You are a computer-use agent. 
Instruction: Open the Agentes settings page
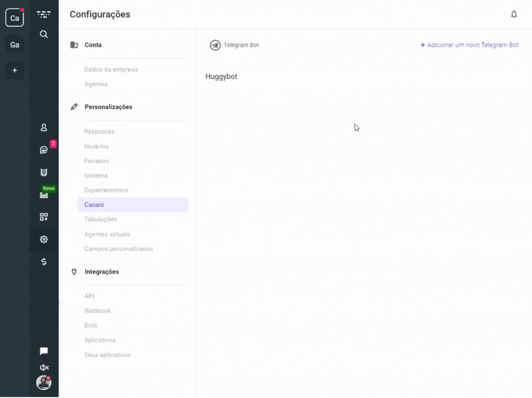tap(96, 84)
